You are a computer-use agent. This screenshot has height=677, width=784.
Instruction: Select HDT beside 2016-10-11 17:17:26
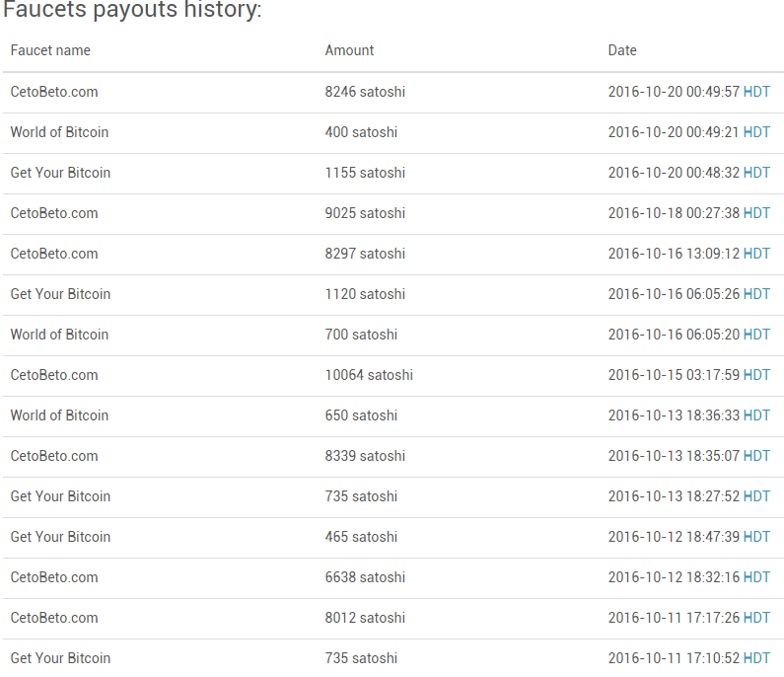point(756,618)
